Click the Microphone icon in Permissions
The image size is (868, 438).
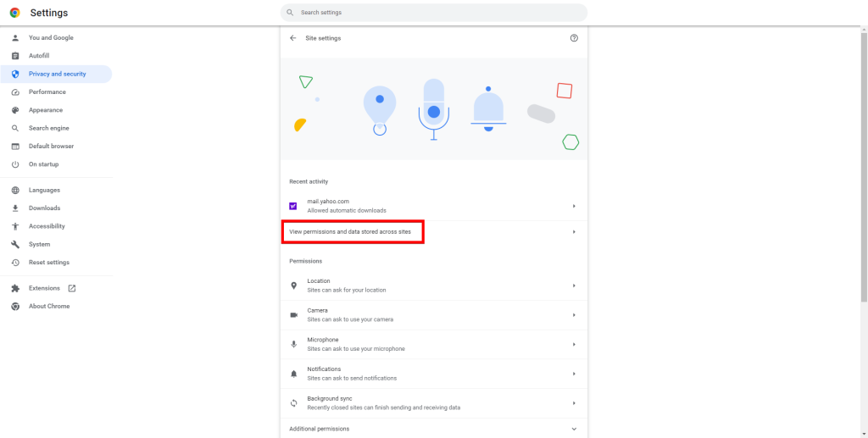pos(293,344)
